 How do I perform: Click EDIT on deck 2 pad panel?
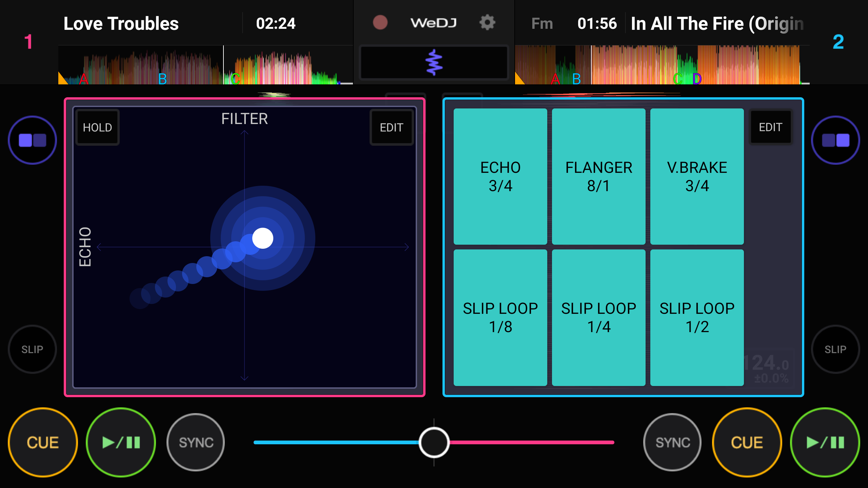(x=770, y=127)
